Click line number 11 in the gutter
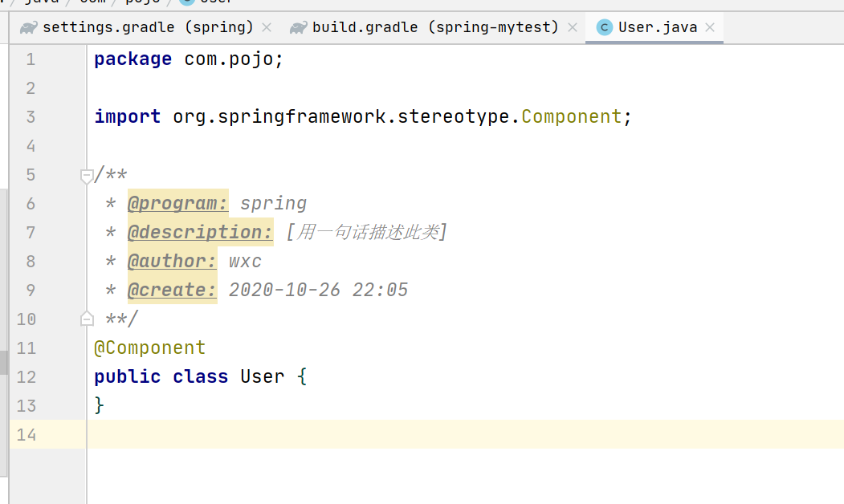Screen dimensions: 844x504 (x=26, y=348)
